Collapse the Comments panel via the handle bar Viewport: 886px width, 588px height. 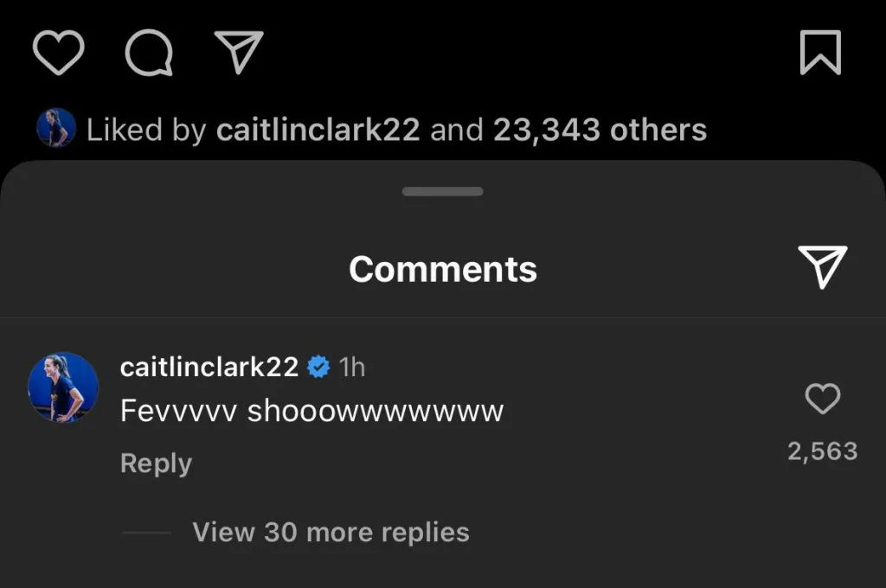[442, 189]
